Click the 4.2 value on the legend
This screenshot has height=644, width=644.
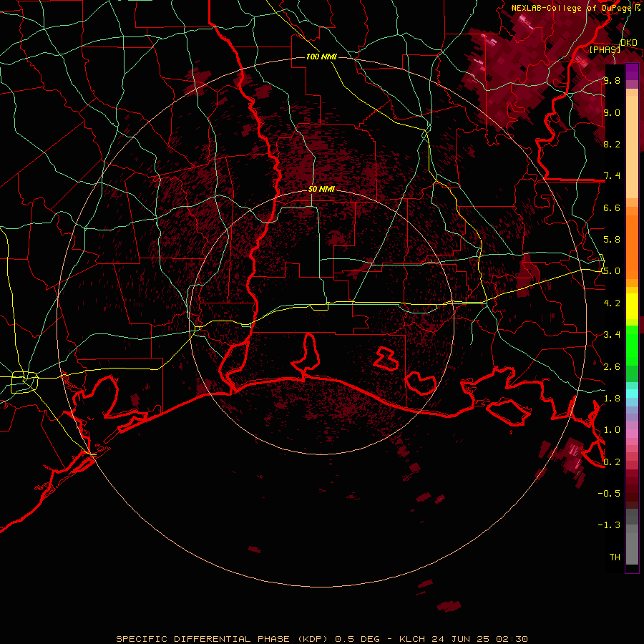[x=612, y=303]
